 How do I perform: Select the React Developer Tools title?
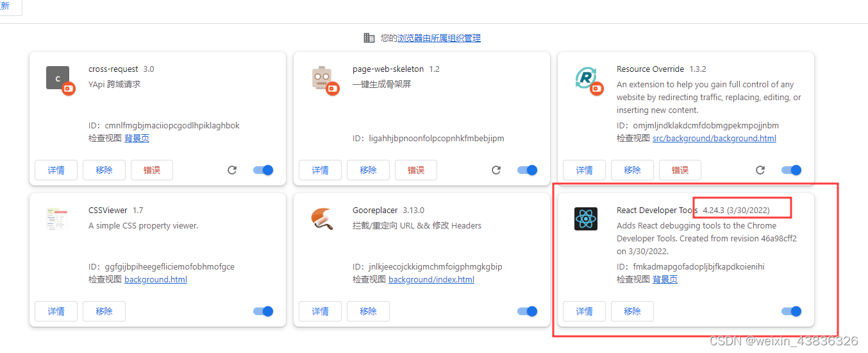(x=657, y=211)
